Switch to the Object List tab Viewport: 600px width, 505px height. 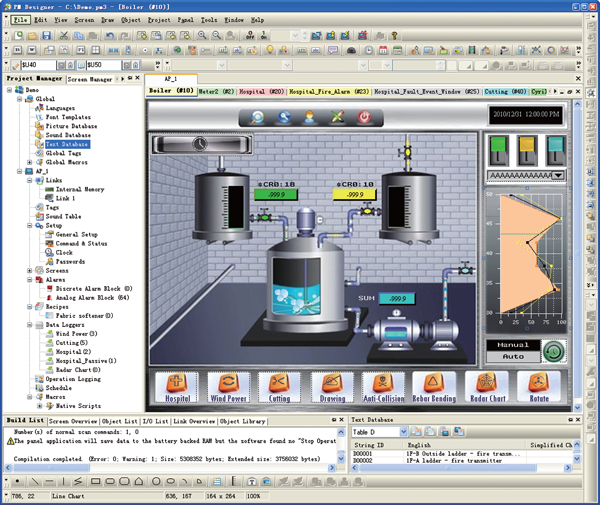coord(119,421)
